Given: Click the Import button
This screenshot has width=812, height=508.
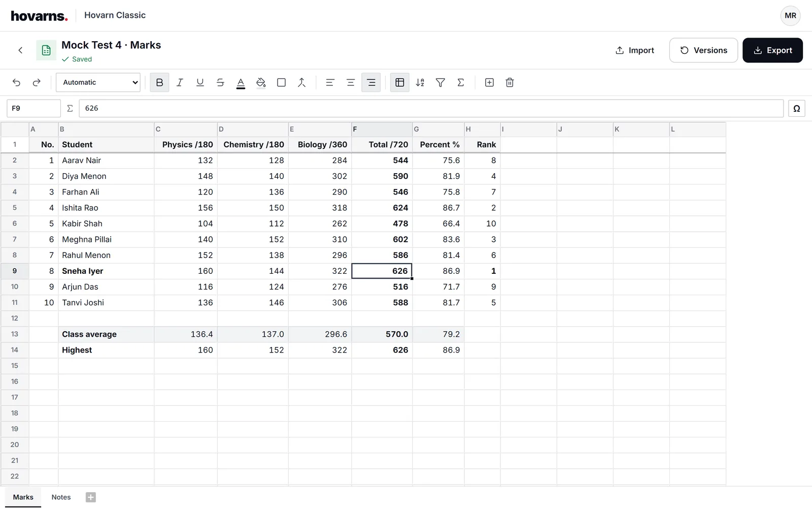Looking at the screenshot, I should click(x=634, y=50).
